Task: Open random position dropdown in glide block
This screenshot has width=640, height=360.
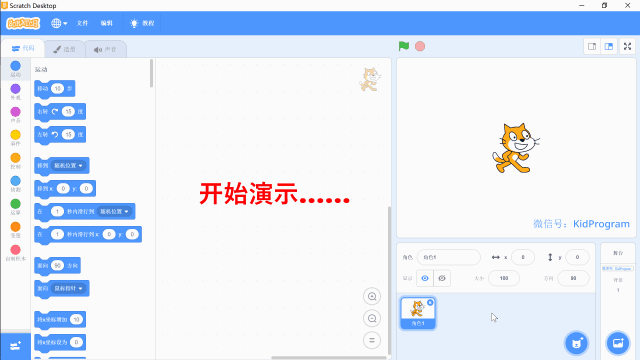Action: [x=115, y=211]
